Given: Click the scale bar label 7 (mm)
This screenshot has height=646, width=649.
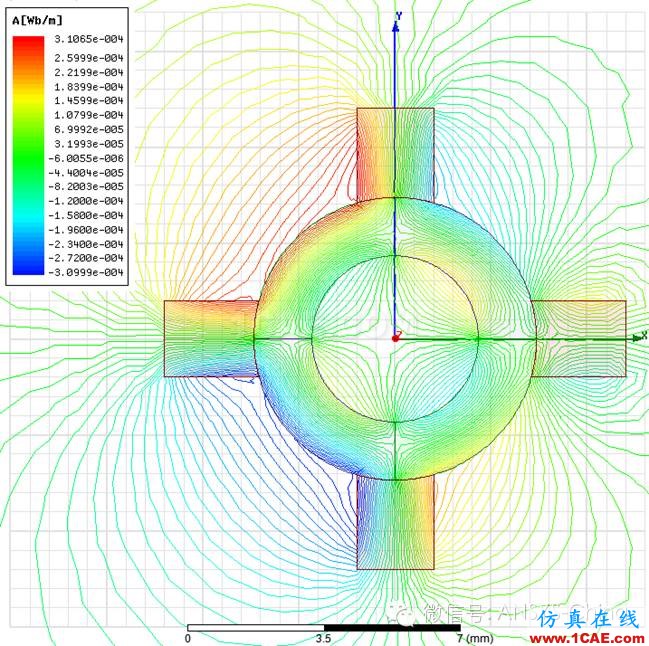Looking at the screenshot, I should [x=475, y=639].
